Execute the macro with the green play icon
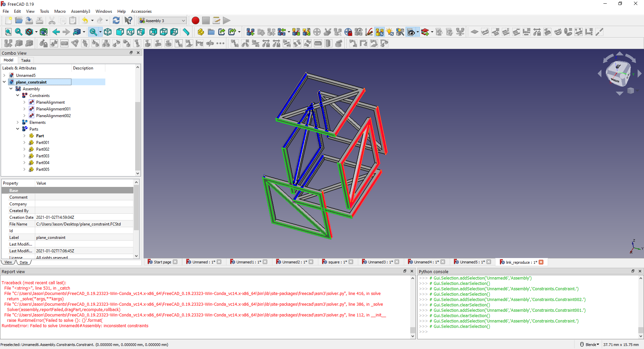 click(x=227, y=20)
